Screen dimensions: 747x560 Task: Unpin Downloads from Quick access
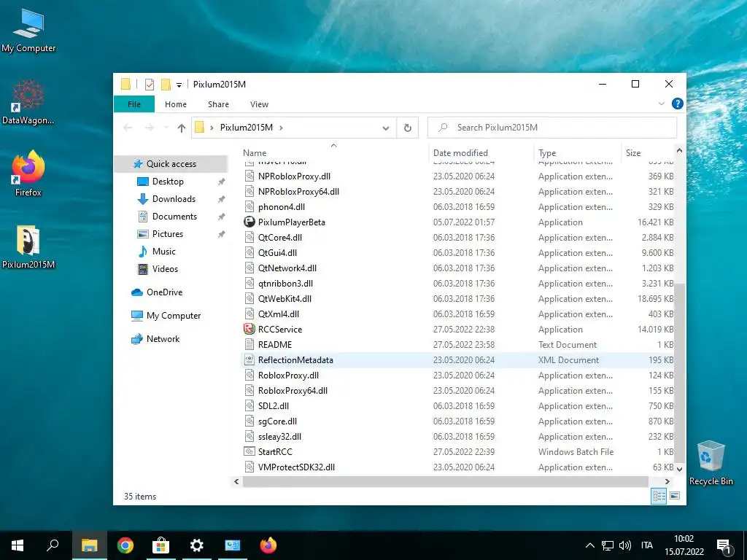(221, 199)
